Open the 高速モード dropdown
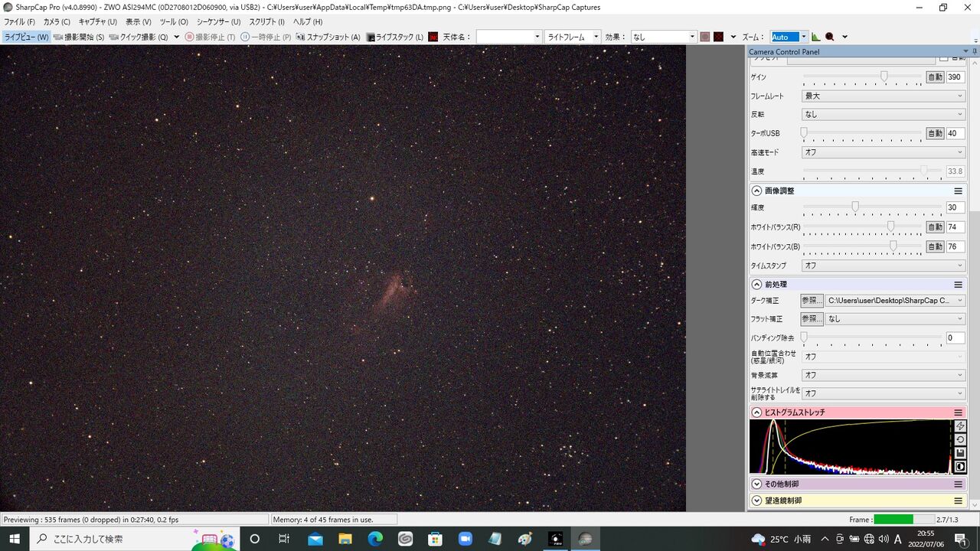This screenshot has width=980, height=551. [x=884, y=152]
